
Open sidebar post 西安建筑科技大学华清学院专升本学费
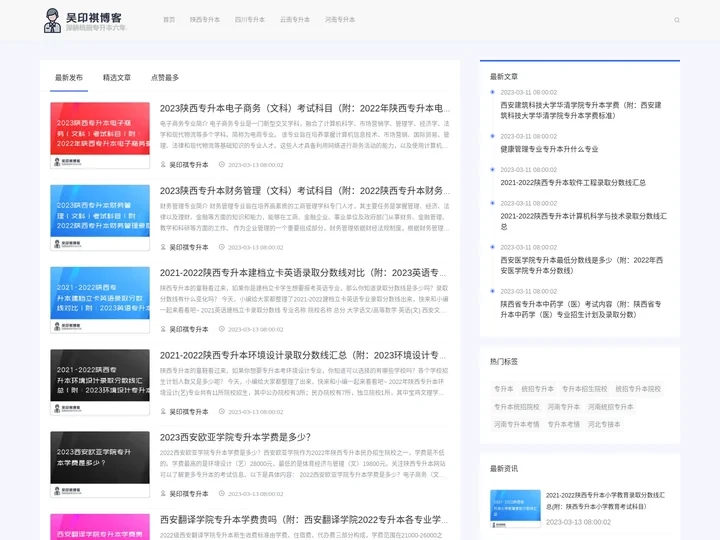(x=581, y=110)
